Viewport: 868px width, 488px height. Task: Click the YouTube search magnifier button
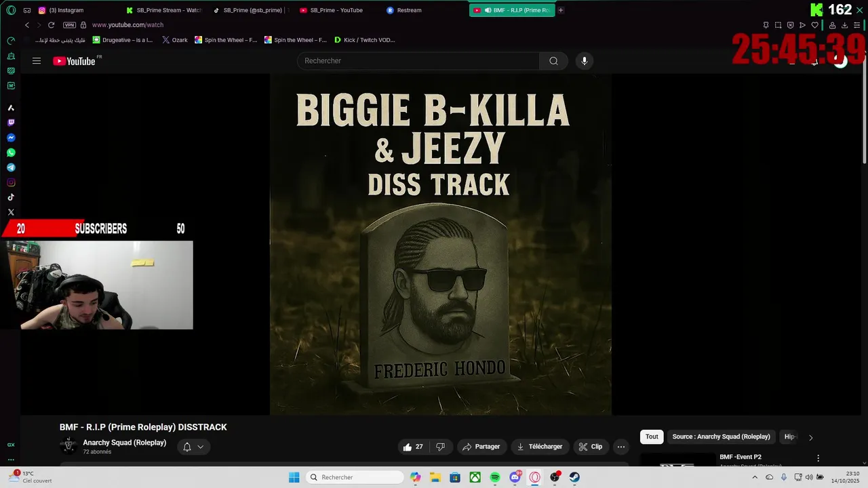[553, 61]
